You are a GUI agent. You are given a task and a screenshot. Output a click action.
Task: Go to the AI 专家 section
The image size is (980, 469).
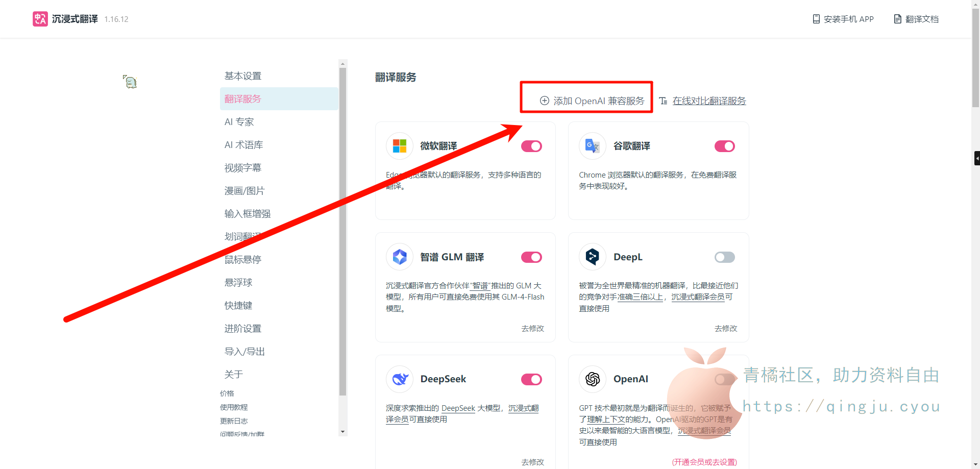tap(279, 122)
